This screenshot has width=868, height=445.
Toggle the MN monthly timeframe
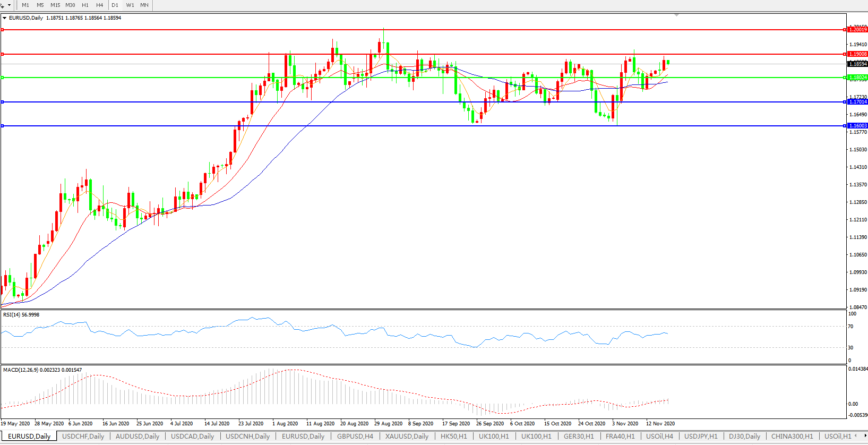click(x=144, y=5)
